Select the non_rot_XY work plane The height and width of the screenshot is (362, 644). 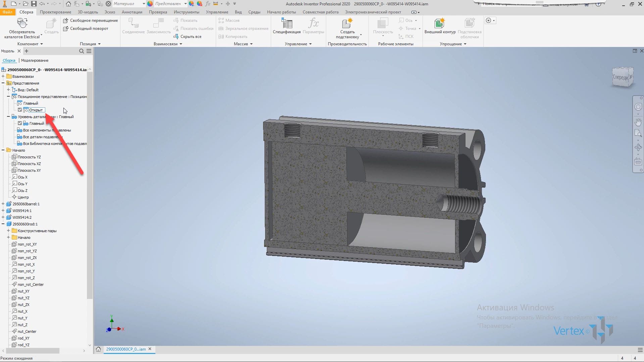tap(24, 244)
